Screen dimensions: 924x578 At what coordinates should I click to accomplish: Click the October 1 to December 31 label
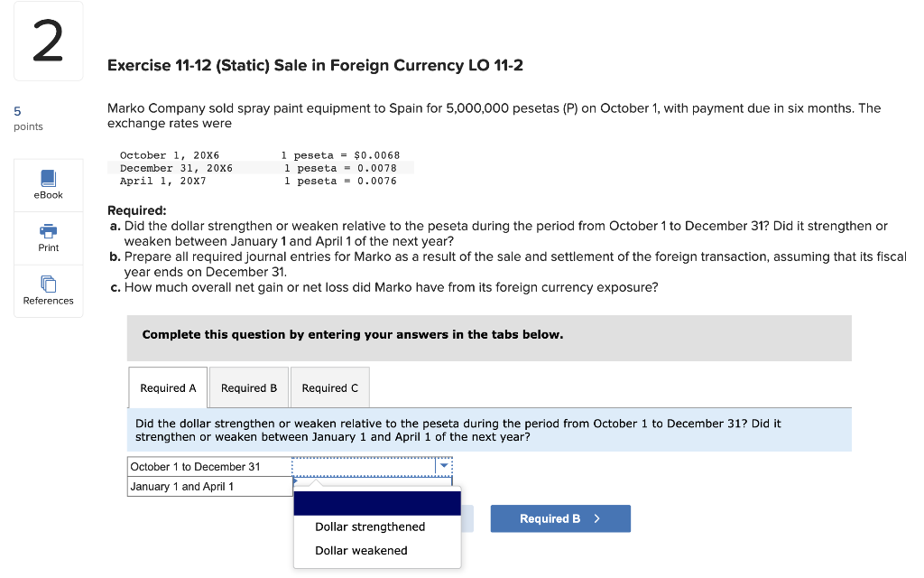pos(194,466)
